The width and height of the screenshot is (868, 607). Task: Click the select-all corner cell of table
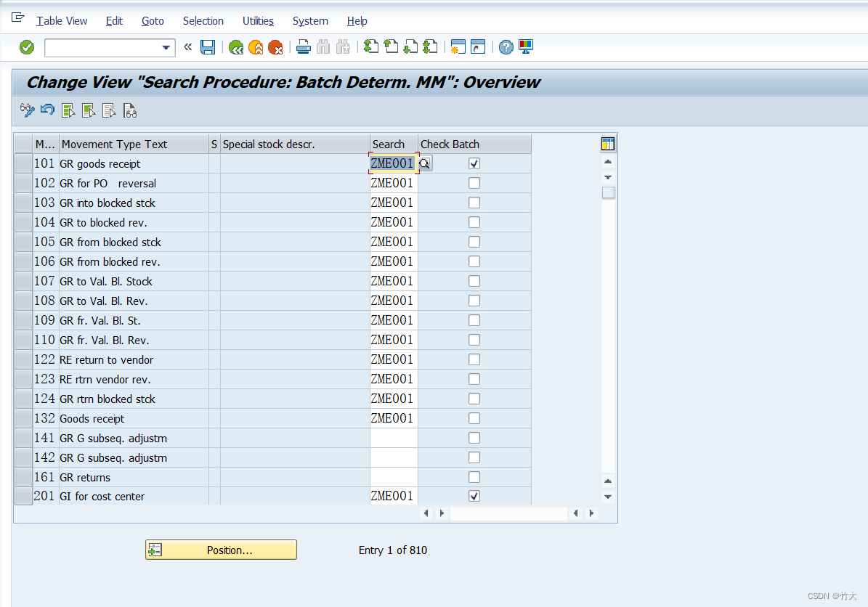[23, 144]
